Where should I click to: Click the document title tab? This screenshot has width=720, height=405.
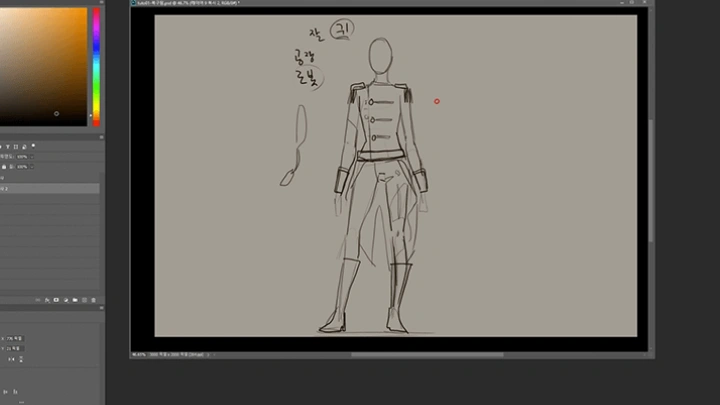pos(188,3)
